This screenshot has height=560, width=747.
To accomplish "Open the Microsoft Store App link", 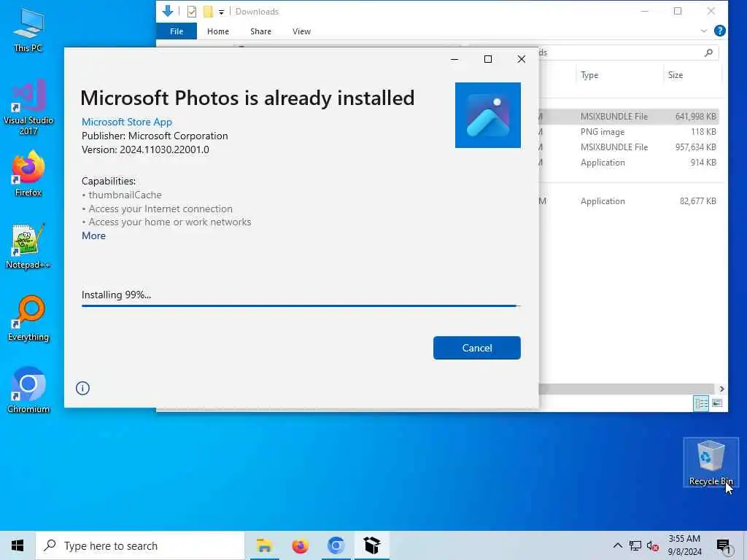I will (127, 122).
